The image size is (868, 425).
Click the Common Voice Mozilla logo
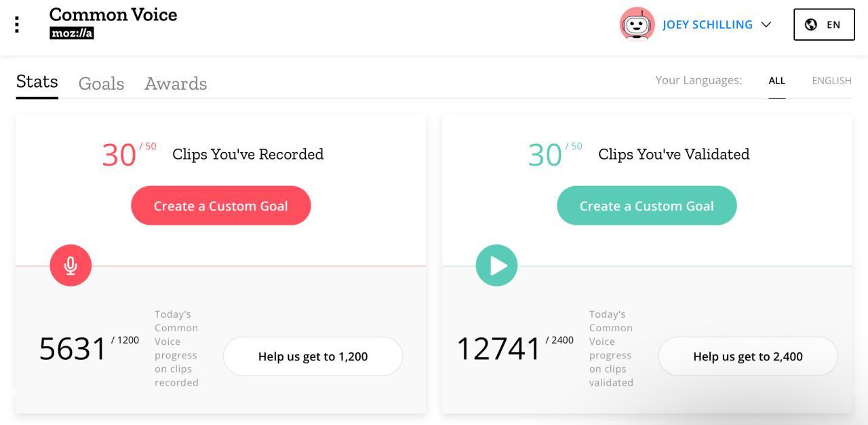[x=113, y=22]
